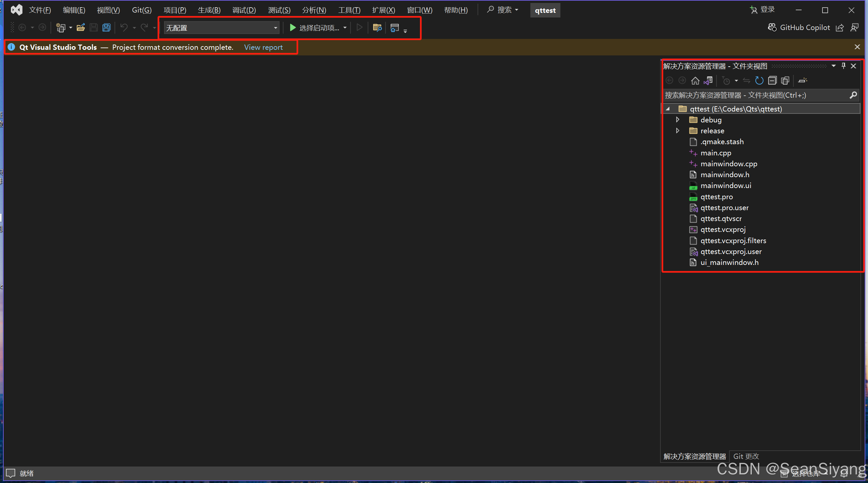Screen dimensions: 868x483
Task: Expand the debug folder
Action: coord(678,119)
